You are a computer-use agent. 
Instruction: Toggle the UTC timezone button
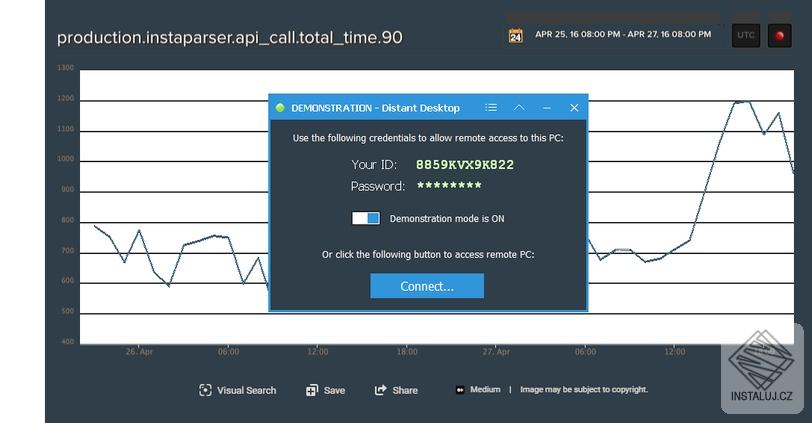(x=746, y=35)
